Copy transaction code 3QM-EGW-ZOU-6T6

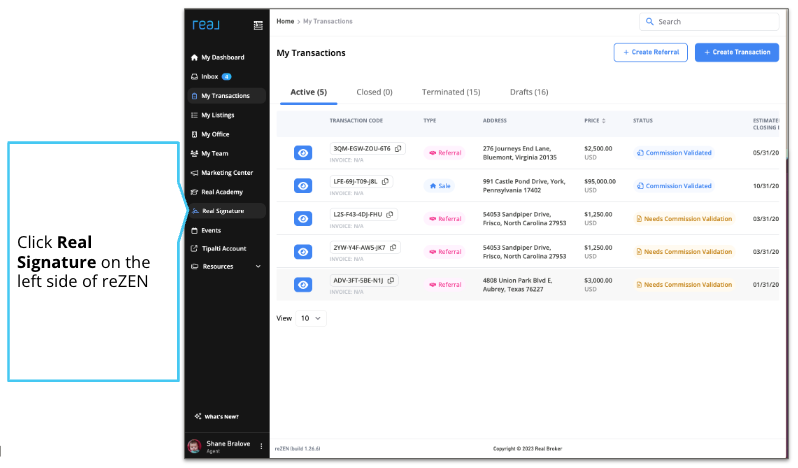[x=398, y=149]
